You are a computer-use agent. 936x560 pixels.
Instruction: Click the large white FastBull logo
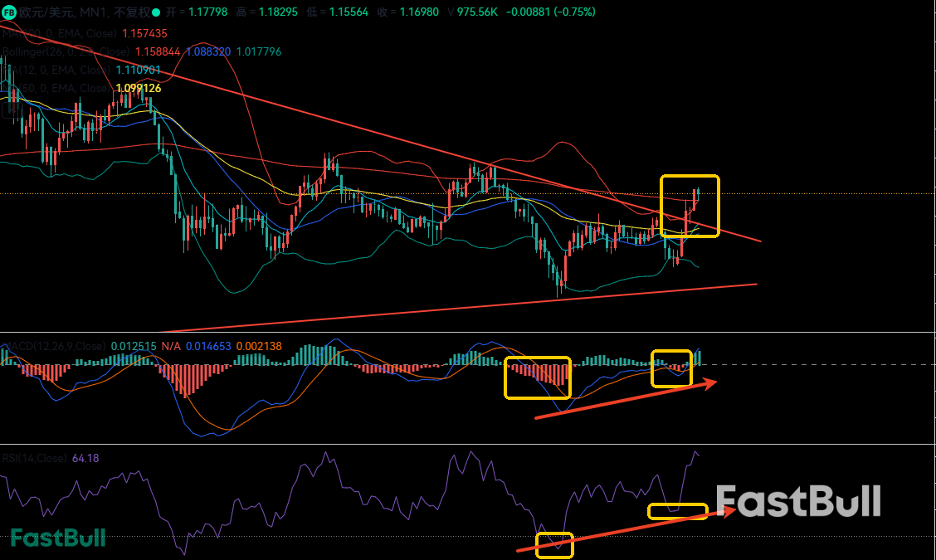797,502
